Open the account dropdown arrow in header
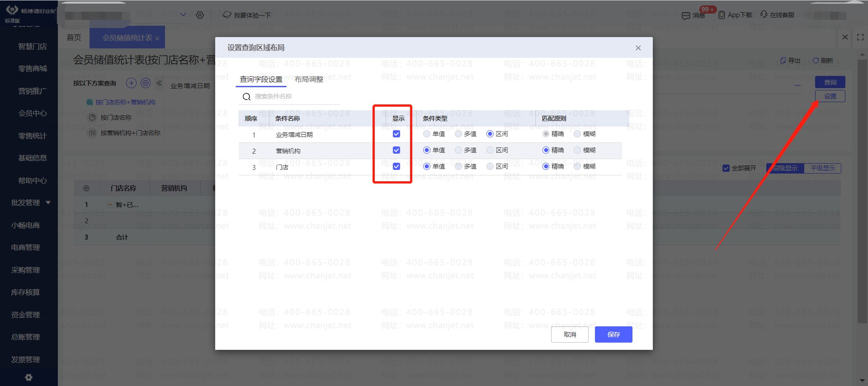868x386 pixels. click(183, 14)
